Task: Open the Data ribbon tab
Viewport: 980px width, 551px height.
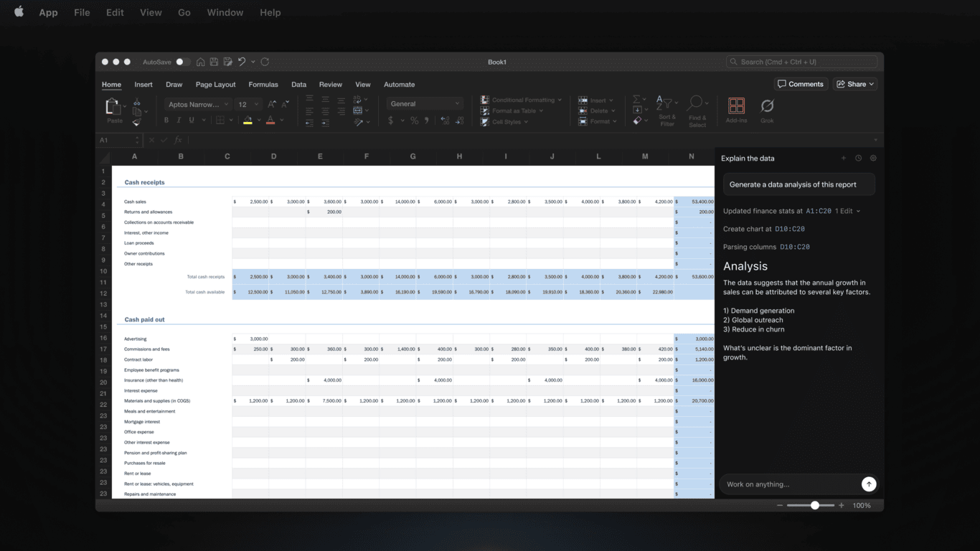Action: (x=298, y=85)
